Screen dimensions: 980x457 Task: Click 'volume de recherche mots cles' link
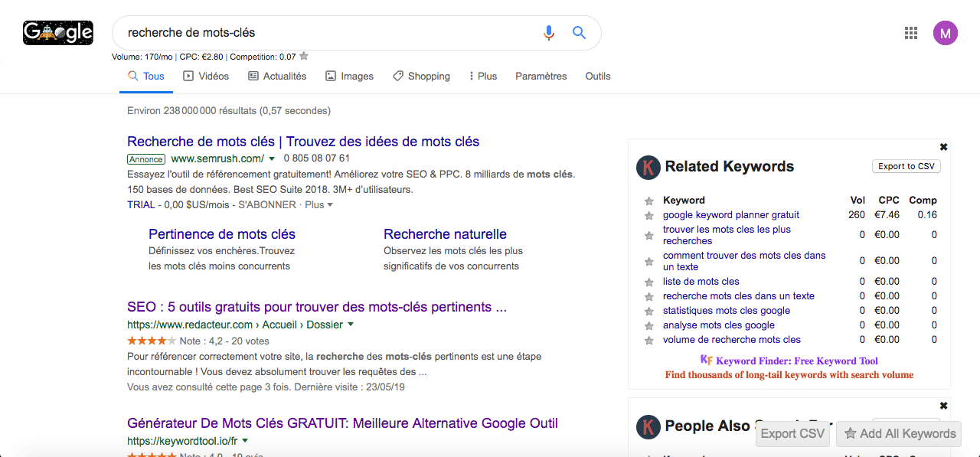[732, 340]
